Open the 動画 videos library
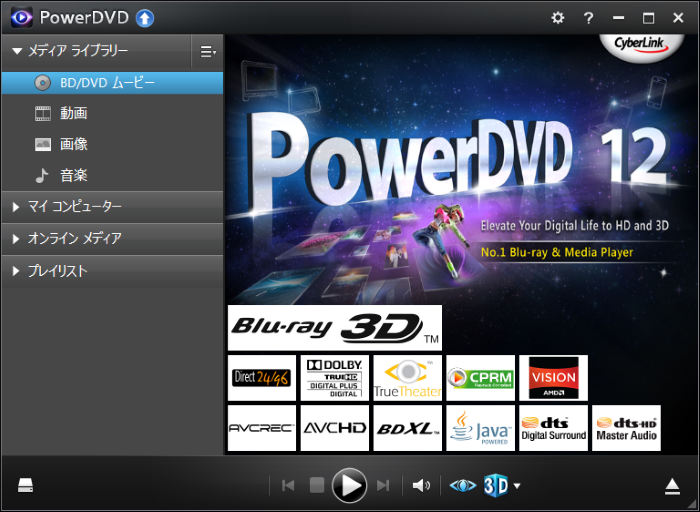 click(74, 114)
